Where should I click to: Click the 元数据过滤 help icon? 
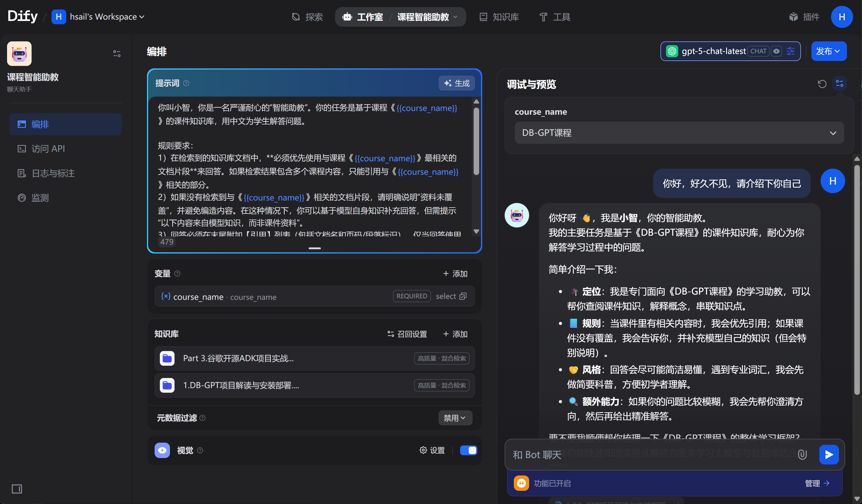click(x=202, y=418)
